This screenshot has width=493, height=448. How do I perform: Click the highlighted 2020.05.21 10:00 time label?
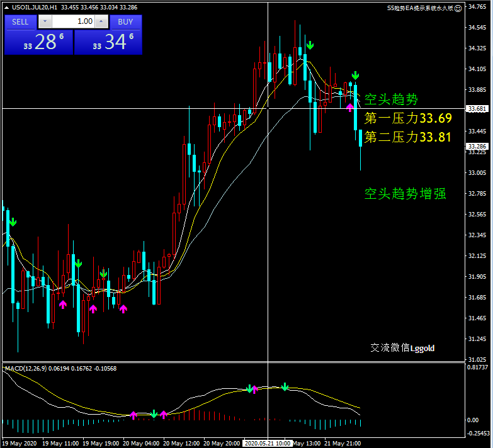268,443
